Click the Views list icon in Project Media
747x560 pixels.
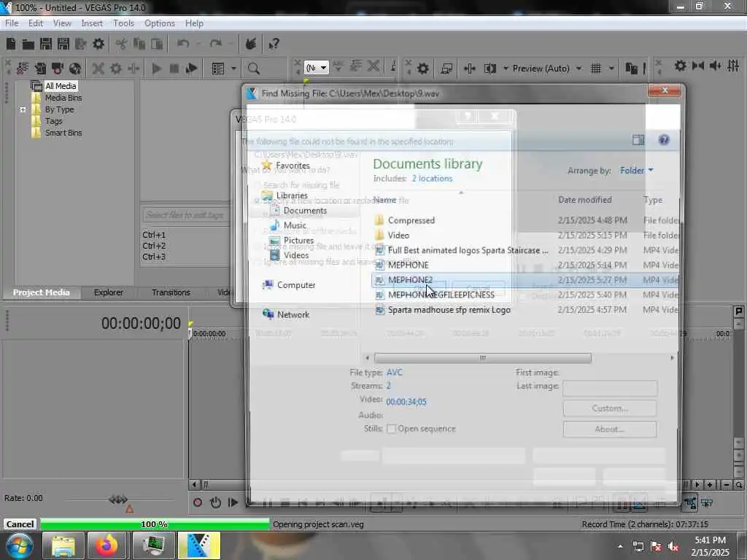coord(217,69)
